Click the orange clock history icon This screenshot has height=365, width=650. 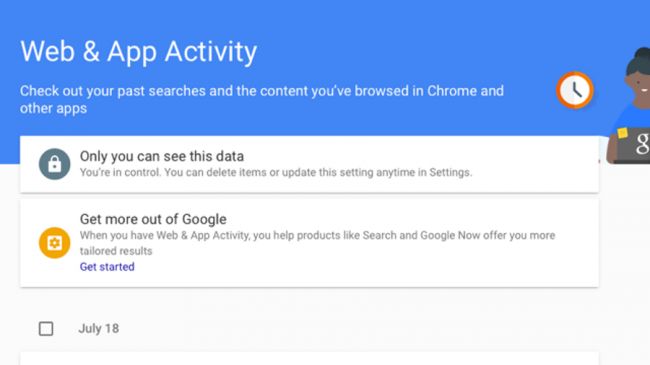[x=575, y=90]
